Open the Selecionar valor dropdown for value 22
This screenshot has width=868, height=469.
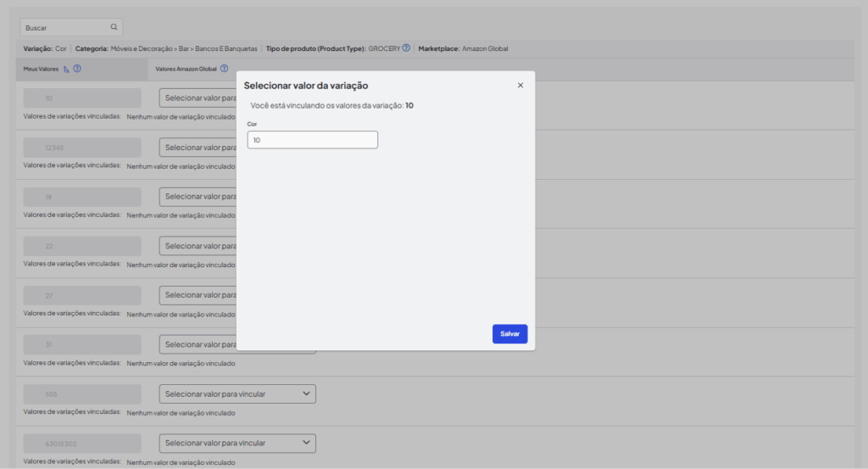197,246
